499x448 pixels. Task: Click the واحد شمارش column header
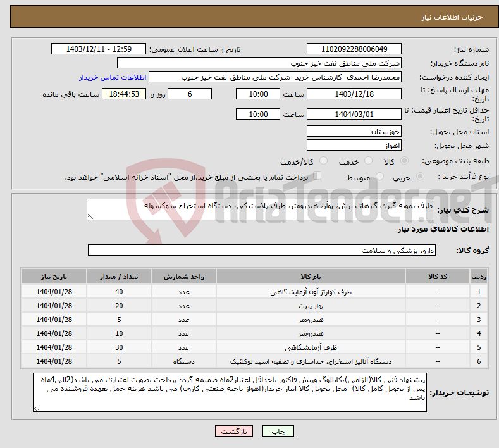coord(184,277)
